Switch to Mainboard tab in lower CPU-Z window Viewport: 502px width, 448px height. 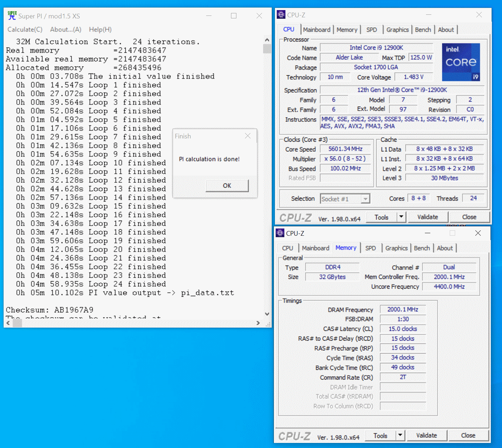(x=315, y=248)
